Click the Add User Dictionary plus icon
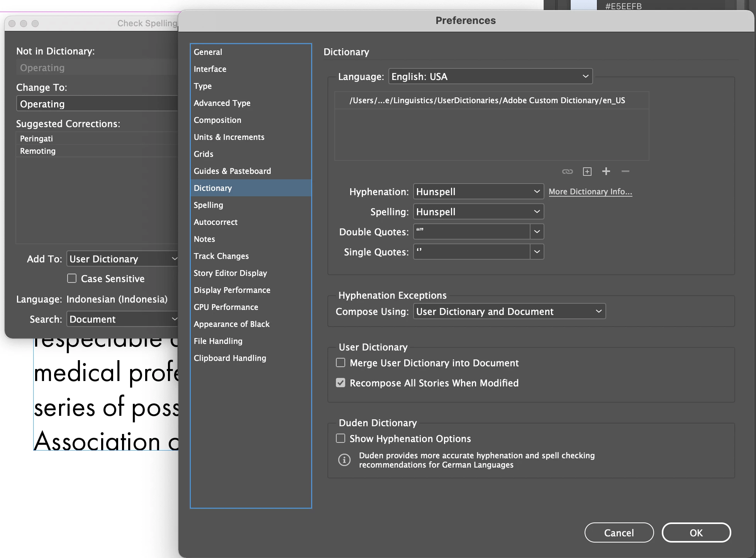The width and height of the screenshot is (756, 558). click(x=606, y=172)
